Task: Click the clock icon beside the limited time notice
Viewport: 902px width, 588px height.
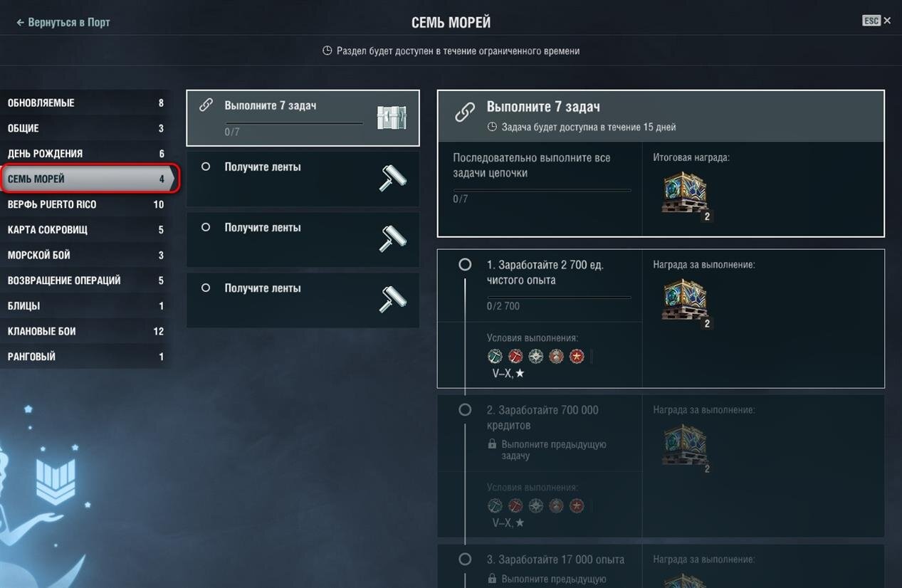Action: [x=327, y=51]
